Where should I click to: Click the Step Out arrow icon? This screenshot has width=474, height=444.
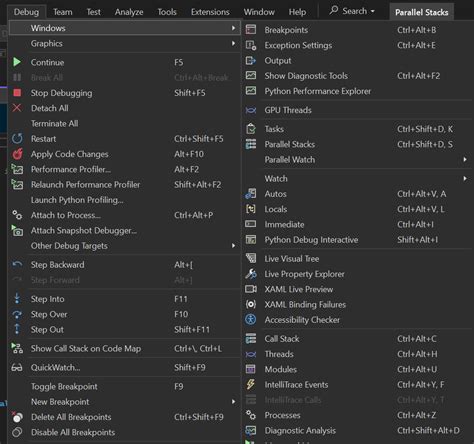pyautogui.click(x=17, y=329)
